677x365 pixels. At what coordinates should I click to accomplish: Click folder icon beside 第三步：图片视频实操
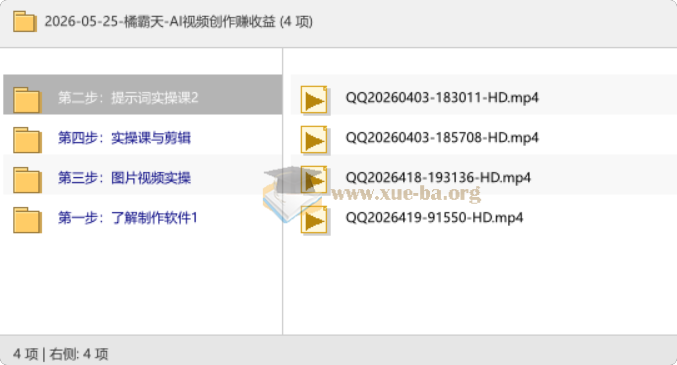tap(27, 180)
